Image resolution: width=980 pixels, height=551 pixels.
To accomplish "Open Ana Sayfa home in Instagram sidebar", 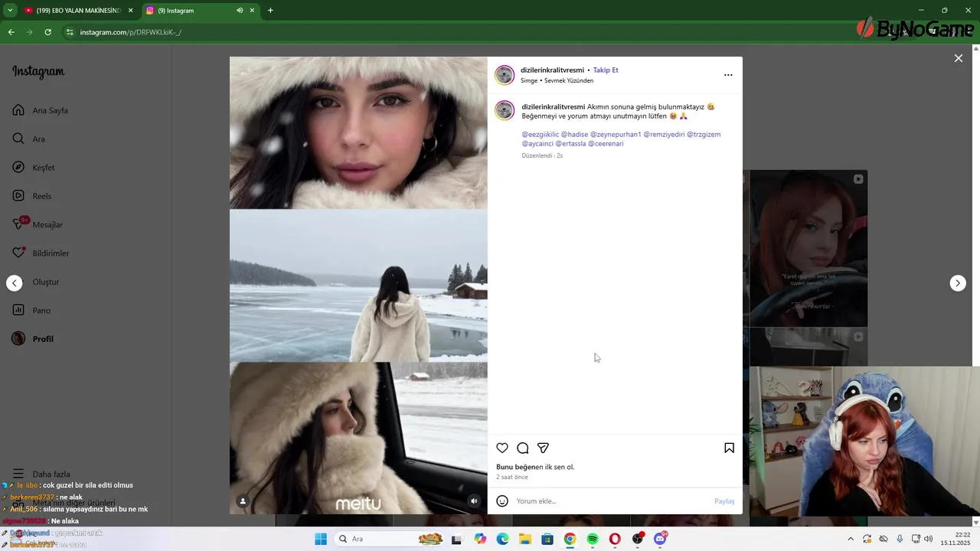I will [41, 110].
